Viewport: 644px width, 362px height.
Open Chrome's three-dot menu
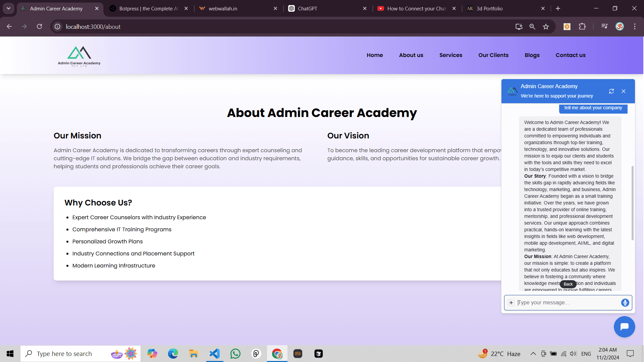[635, 26]
